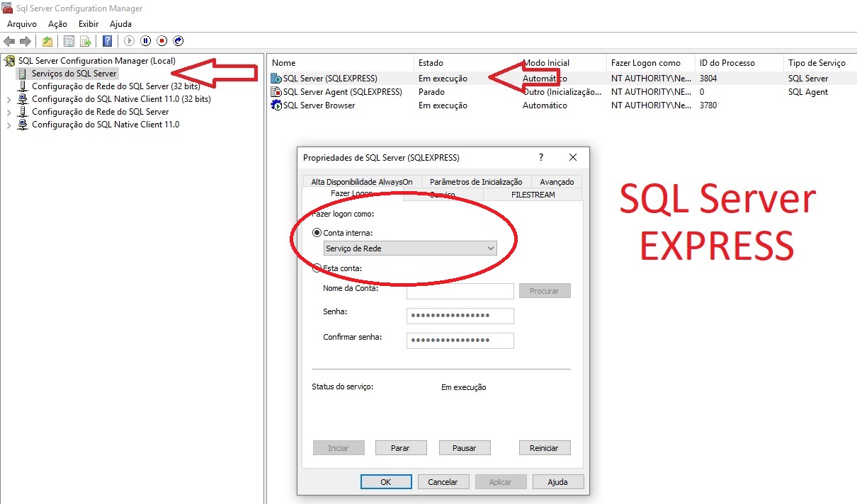Image resolution: width=857 pixels, height=504 pixels.
Task: Switch to the FILESTREAM tab
Action: 533,195
